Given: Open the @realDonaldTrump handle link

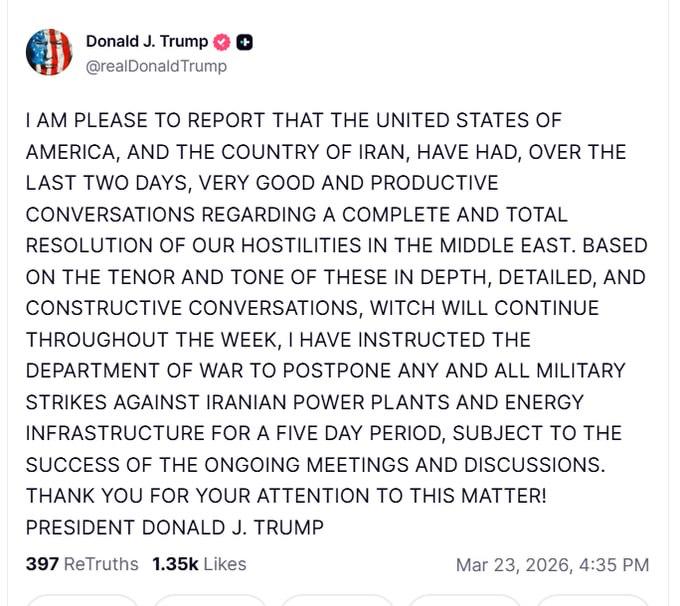Looking at the screenshot, I should [x=156, y=66].
